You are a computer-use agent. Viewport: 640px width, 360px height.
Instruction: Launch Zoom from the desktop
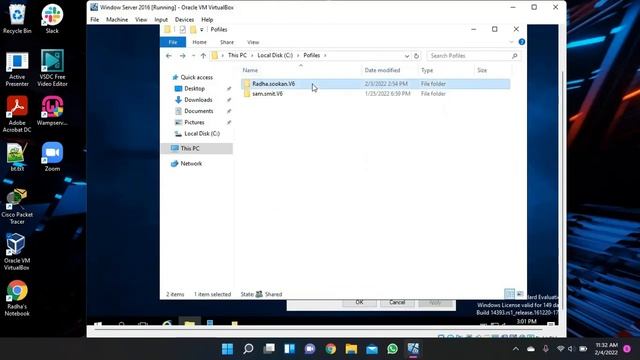tap(52, 157)
